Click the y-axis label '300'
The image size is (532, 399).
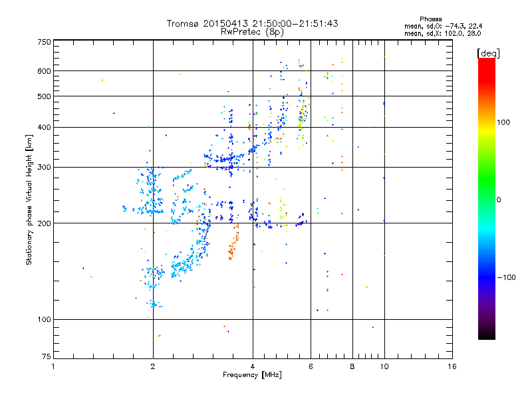tap(44, 167)
